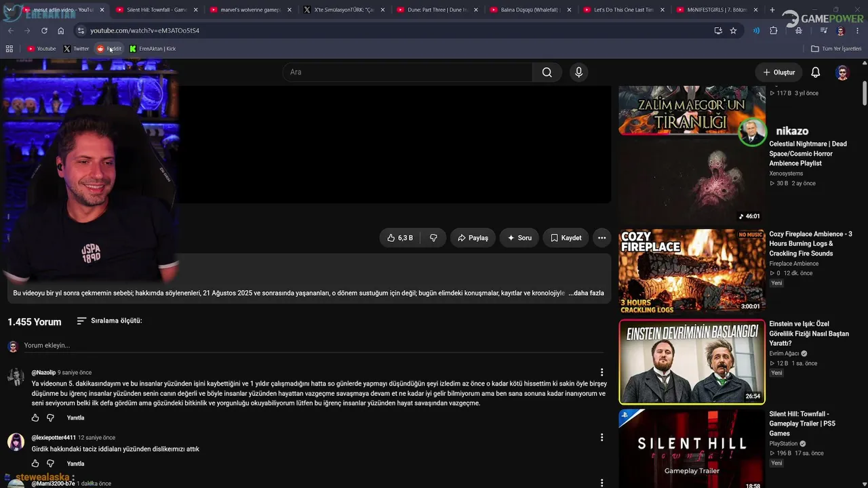Open the browser extensions puzzle icon
The image size is (868, 488).
(774, 30)
